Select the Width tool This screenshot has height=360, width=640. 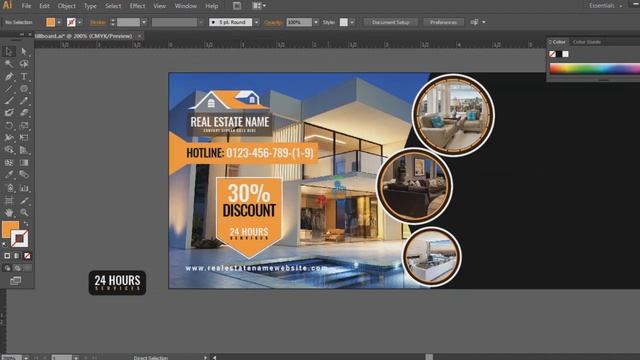pyautogui.click(x=9, y=138)
